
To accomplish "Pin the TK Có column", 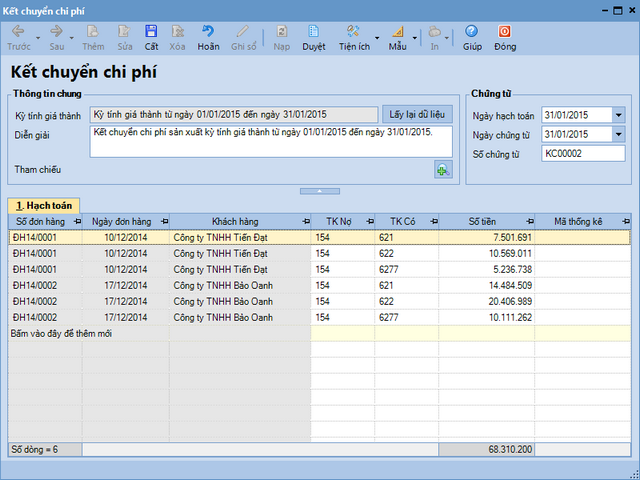I will (434, 221).
